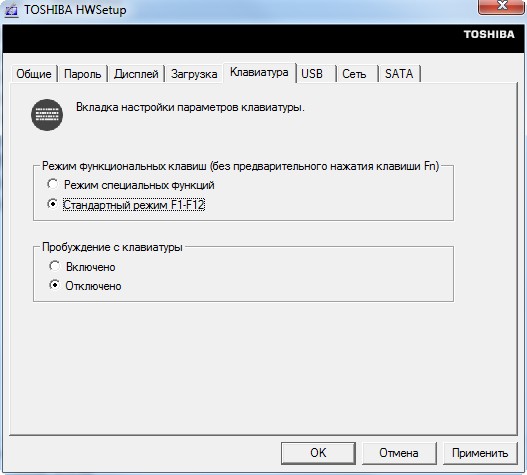
Task: Go to the Дисплей tab
Action: [136, 74]
